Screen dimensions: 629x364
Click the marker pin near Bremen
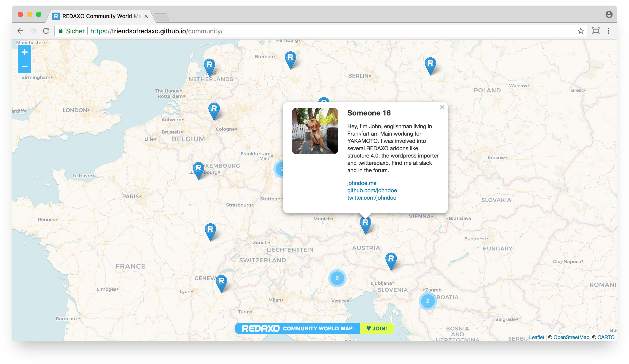point(290,59)
